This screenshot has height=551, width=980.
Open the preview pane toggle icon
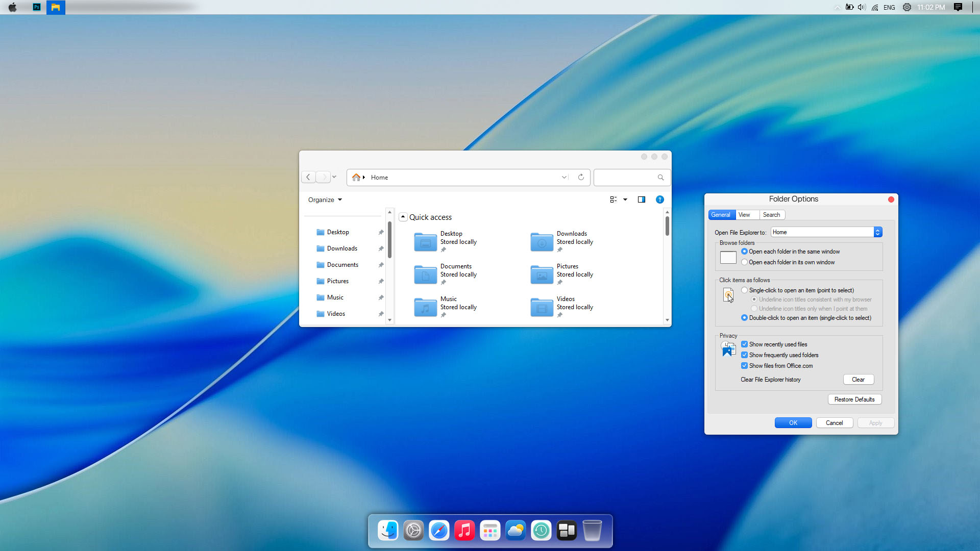click(642, 199)
